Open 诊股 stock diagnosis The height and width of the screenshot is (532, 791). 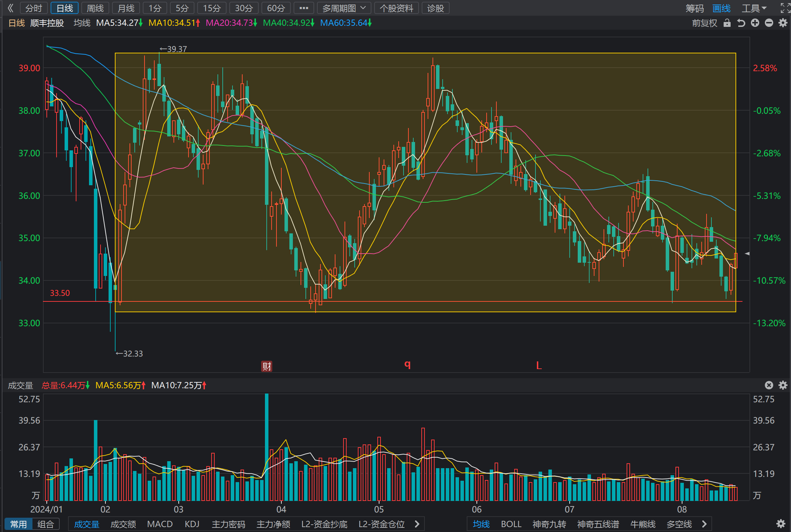(436, 8)
